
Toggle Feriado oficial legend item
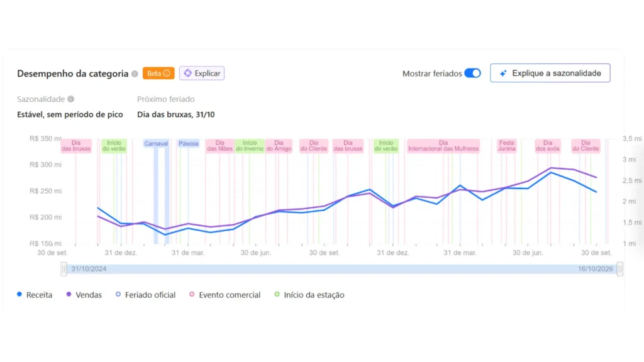tap(145, 295)
